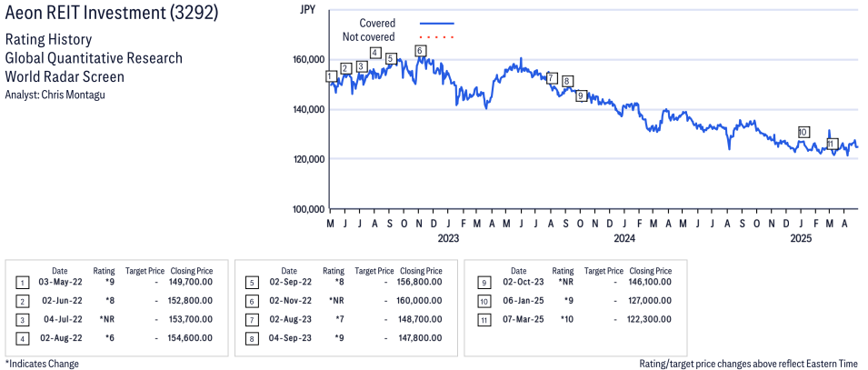Viewport: 868px width, 370px height.
Task: Click the closing price 122,300.00
Action: coord(649,319)
